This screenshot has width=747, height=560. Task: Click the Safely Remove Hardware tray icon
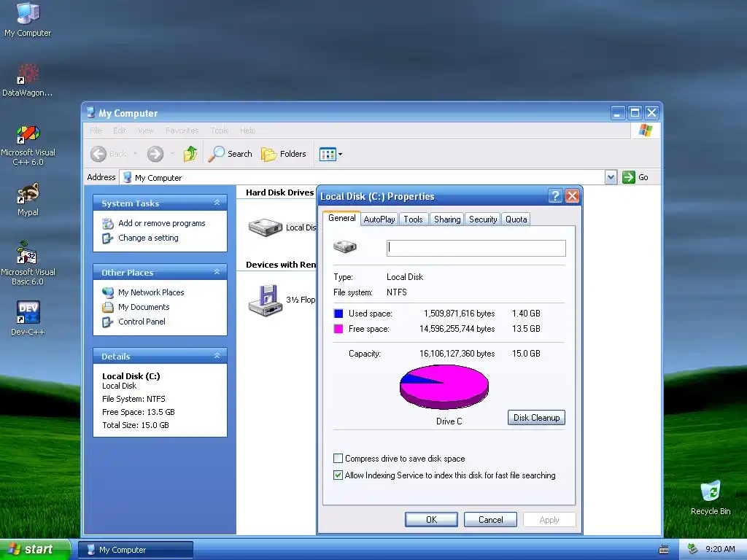(693, 549)
